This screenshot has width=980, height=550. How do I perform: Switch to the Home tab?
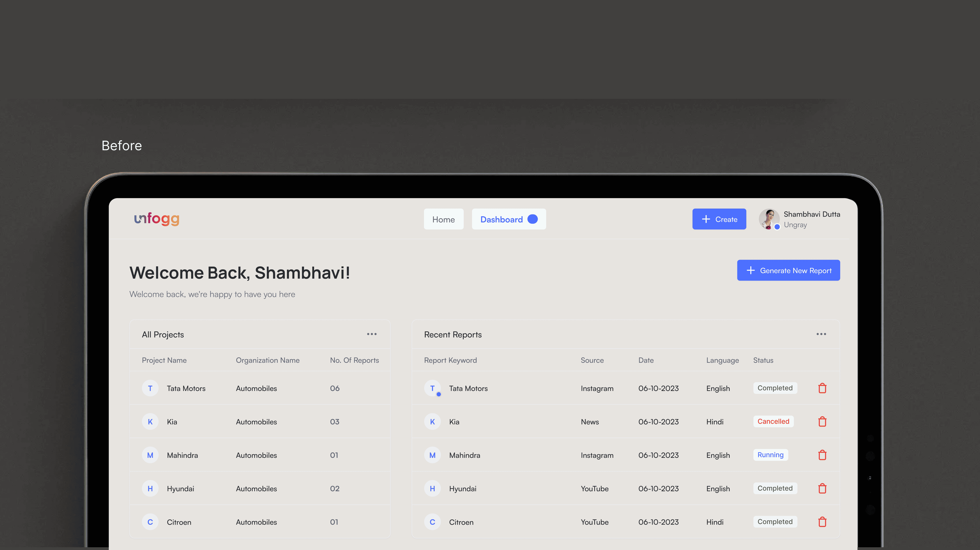coord(444,219)
